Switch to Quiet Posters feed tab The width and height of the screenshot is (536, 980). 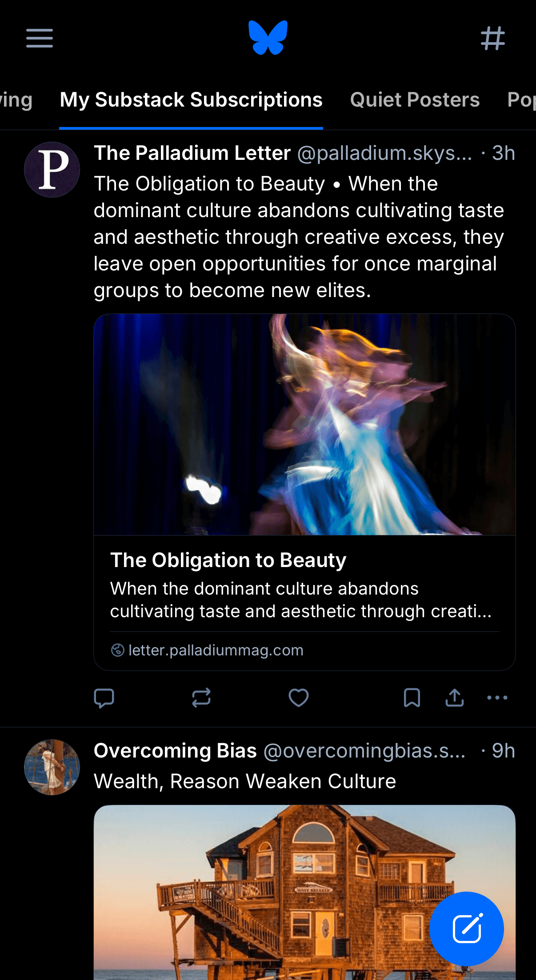pos(415,100)
